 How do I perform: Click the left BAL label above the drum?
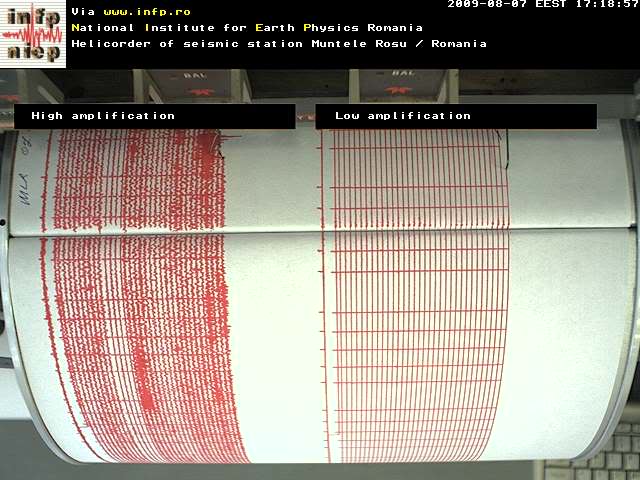(x=197, y=76)
